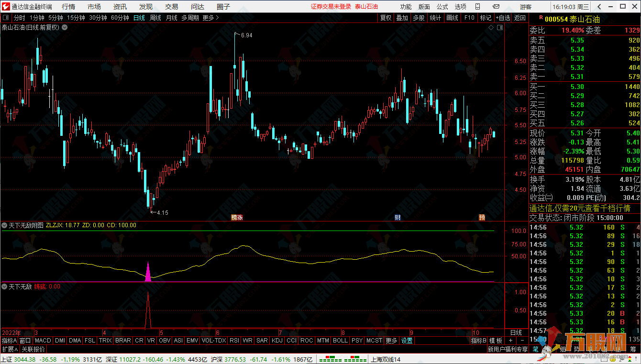Click the 游客 account label
Viewport: 641px width, 364px height.
(x=525, y=7)
